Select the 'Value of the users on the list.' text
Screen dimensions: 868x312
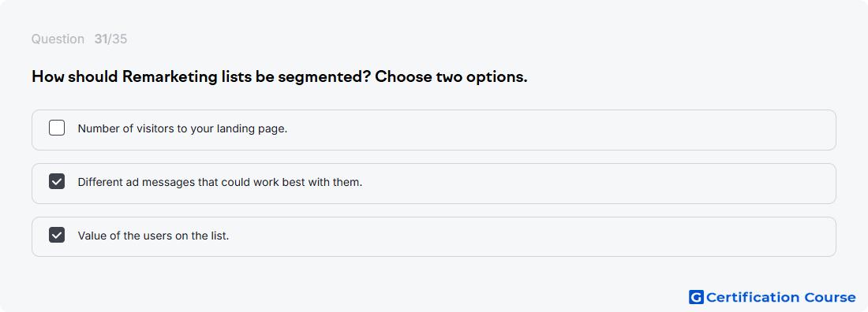[153, 236]
